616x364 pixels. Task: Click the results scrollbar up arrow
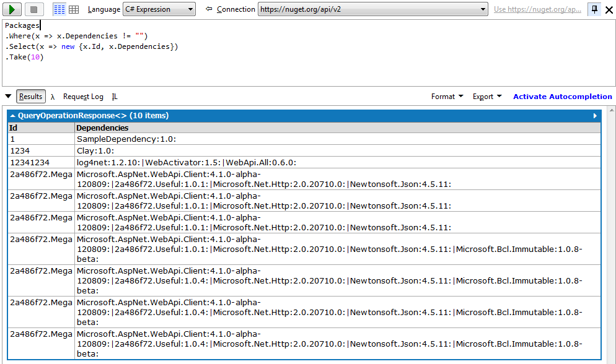coord(612,111)
